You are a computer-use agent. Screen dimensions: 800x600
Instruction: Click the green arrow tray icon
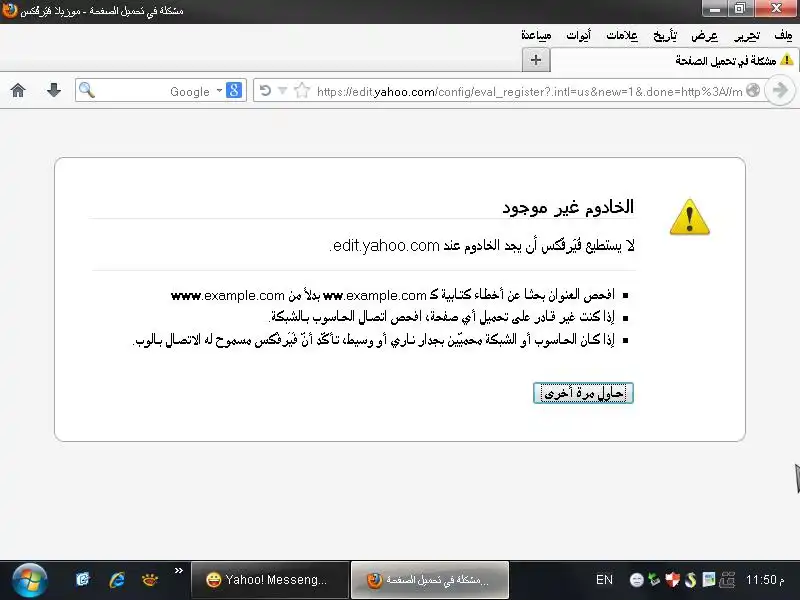tap(654, 580)
